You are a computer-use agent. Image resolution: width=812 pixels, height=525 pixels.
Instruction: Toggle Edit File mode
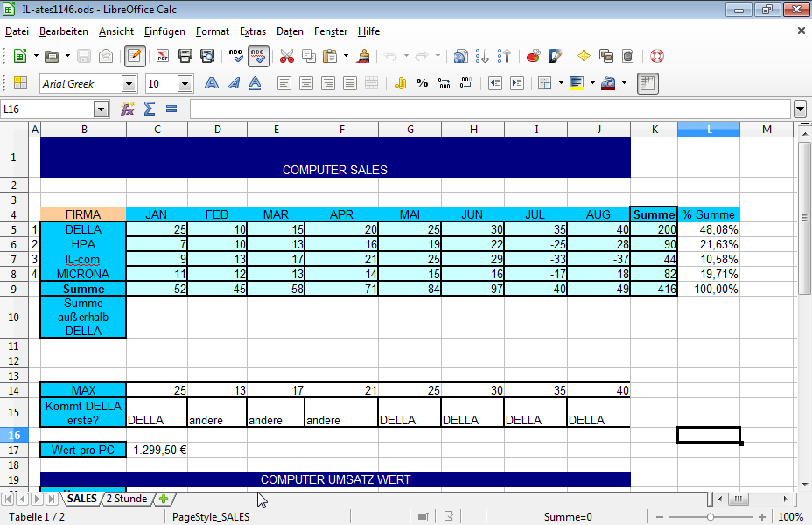tap(135, 56)
